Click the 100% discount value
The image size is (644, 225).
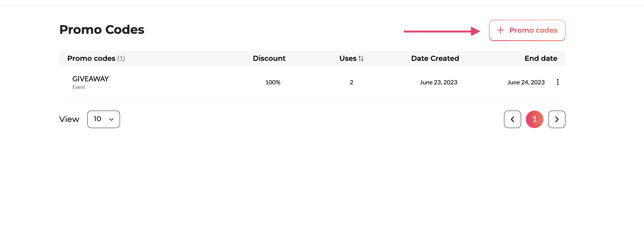[273, 82]
